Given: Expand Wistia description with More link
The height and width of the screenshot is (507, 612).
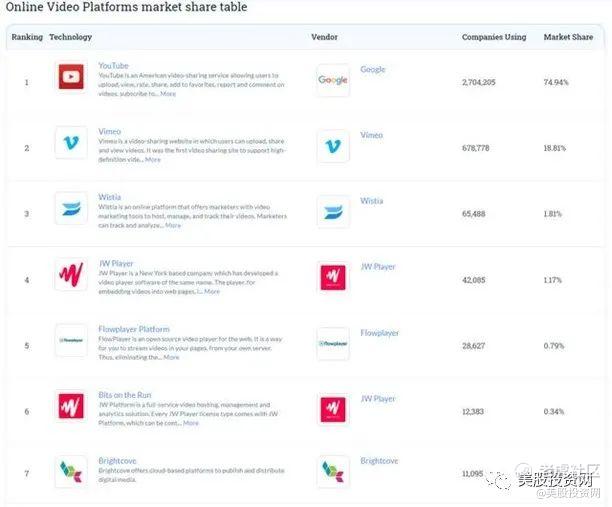Looking at the screenshot, I should click(x=173, y=225).
